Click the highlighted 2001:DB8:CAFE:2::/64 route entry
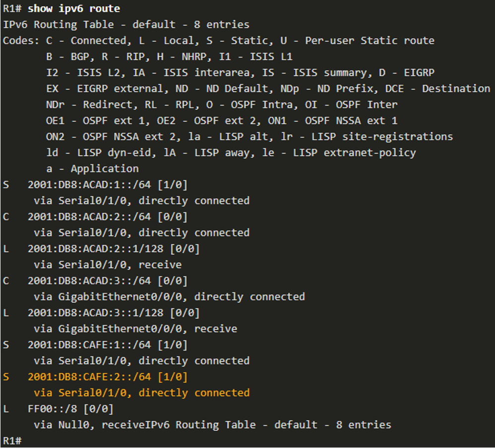 (x=95, y=377)
